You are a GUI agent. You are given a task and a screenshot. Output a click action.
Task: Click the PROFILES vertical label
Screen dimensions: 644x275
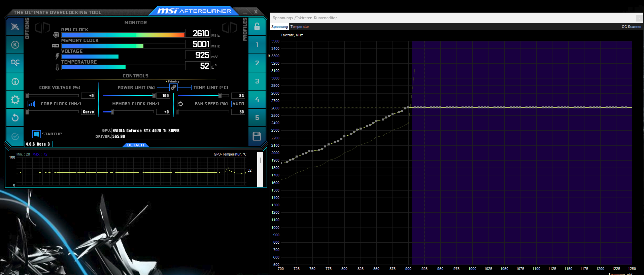pyautogui.click(x=245, y=29)
